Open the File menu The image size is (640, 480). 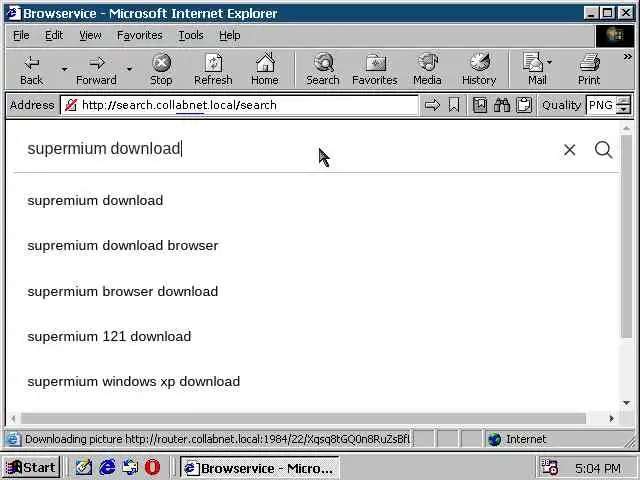pos(21,36)
